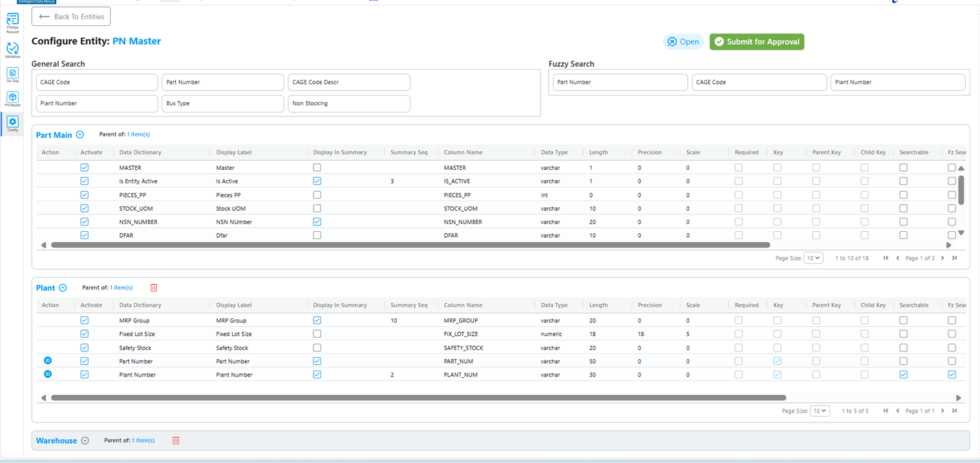Screen dimensions: 980x463
Task: Click the Back To Entities button
Action: pos(71,16)
